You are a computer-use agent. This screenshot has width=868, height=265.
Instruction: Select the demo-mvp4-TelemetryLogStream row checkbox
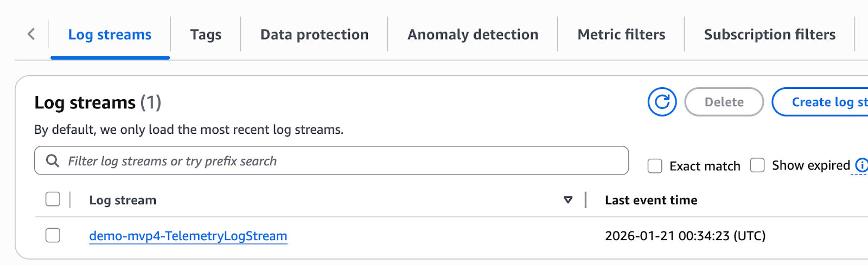click(x=53, y=235)
